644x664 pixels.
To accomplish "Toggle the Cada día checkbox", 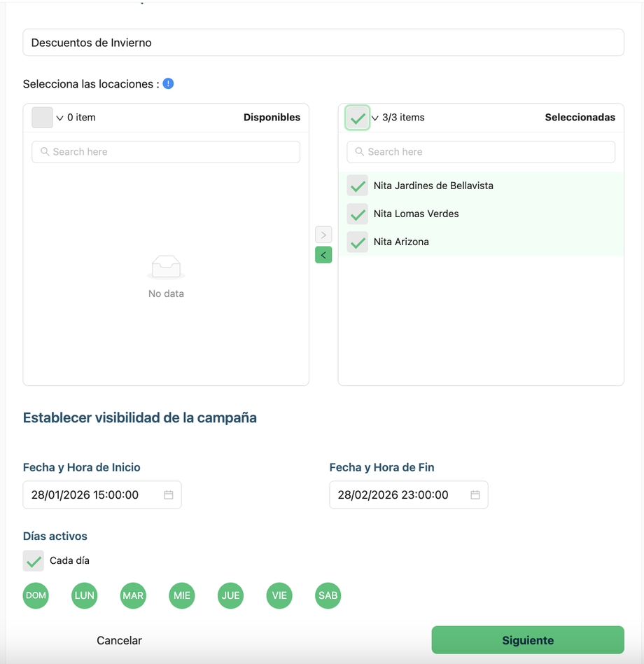I will (x=34, y=561).
